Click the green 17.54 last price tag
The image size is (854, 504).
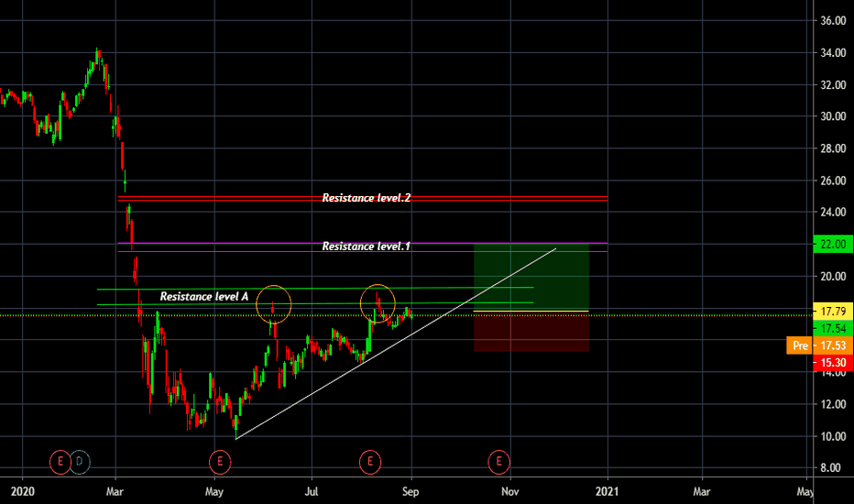(x=833, y=328)
